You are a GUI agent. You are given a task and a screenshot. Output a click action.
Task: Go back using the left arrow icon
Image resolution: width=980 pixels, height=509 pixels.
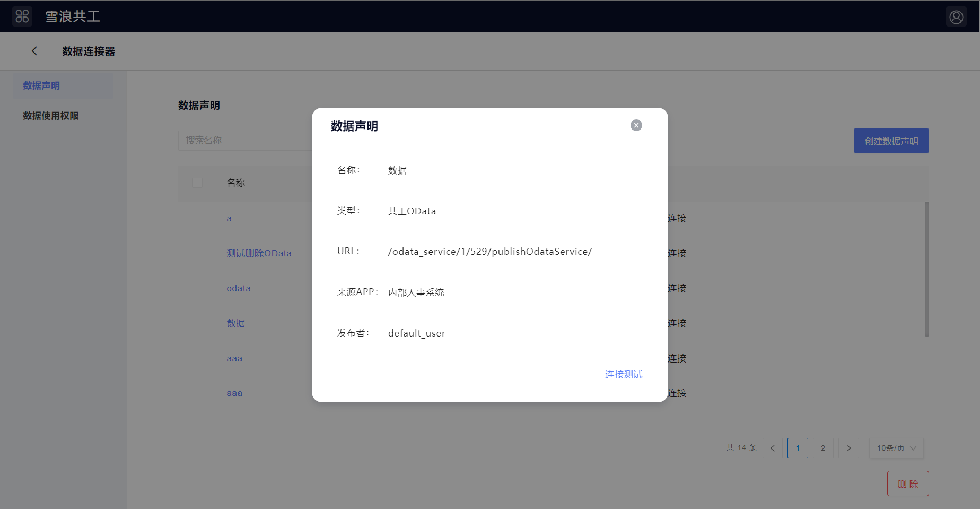34,51
